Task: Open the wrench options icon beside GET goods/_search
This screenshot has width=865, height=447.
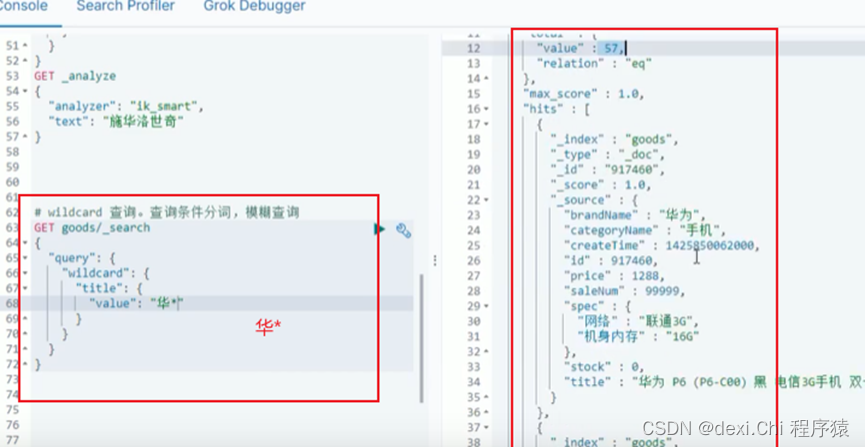Action: [x=403, y=230]
